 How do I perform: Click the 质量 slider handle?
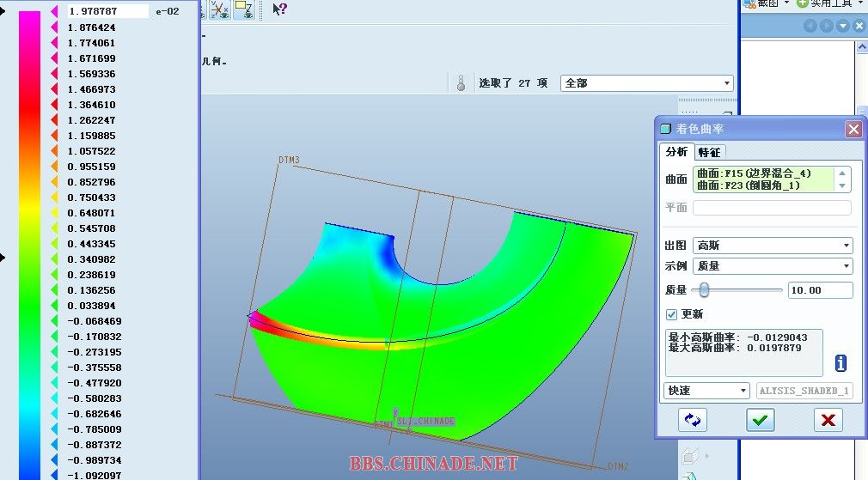(704, 290)
